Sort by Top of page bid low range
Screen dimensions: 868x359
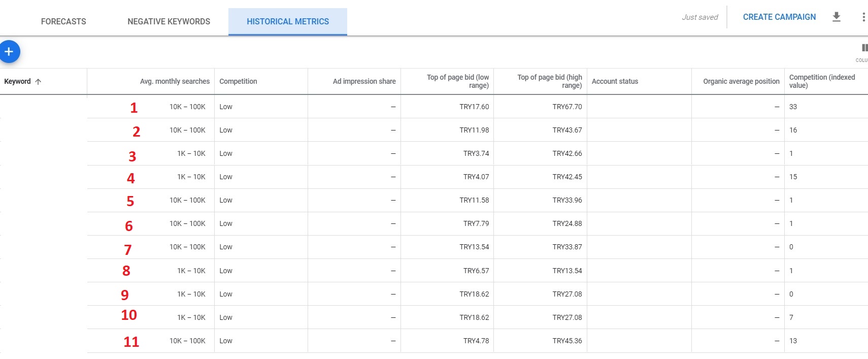coord(458,81)
